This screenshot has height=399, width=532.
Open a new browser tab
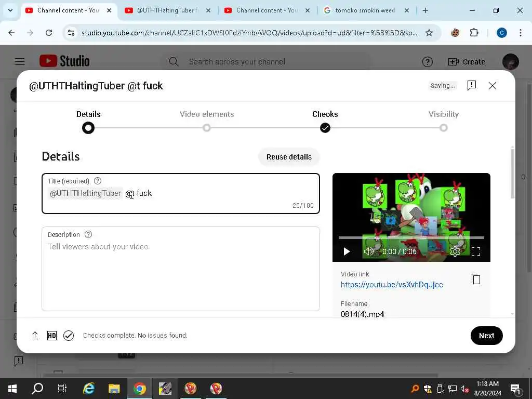pos(425,10)
